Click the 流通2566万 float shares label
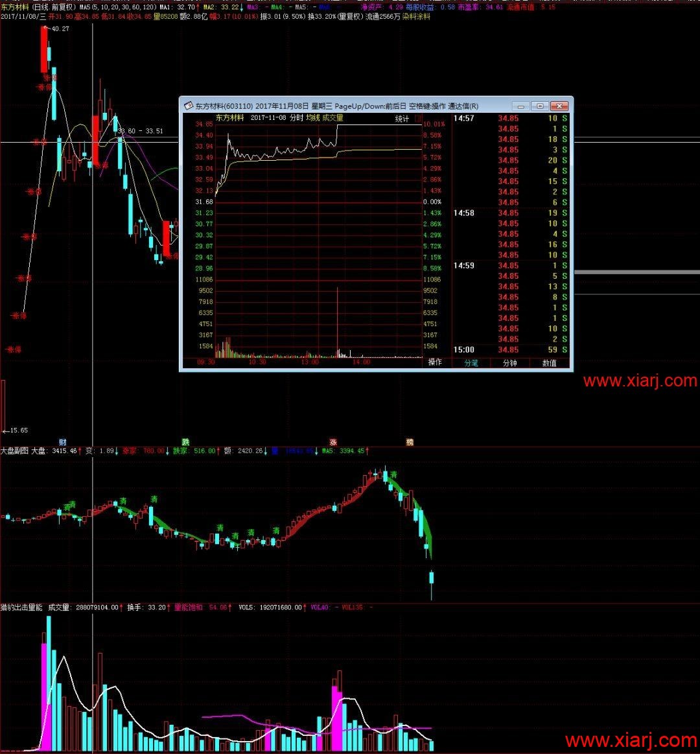 tap(382, 17)
